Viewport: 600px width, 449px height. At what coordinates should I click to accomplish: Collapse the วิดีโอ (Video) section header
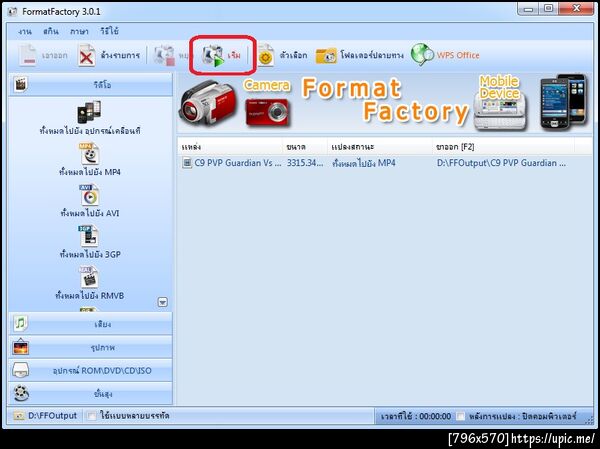click(x=90, y=84)
